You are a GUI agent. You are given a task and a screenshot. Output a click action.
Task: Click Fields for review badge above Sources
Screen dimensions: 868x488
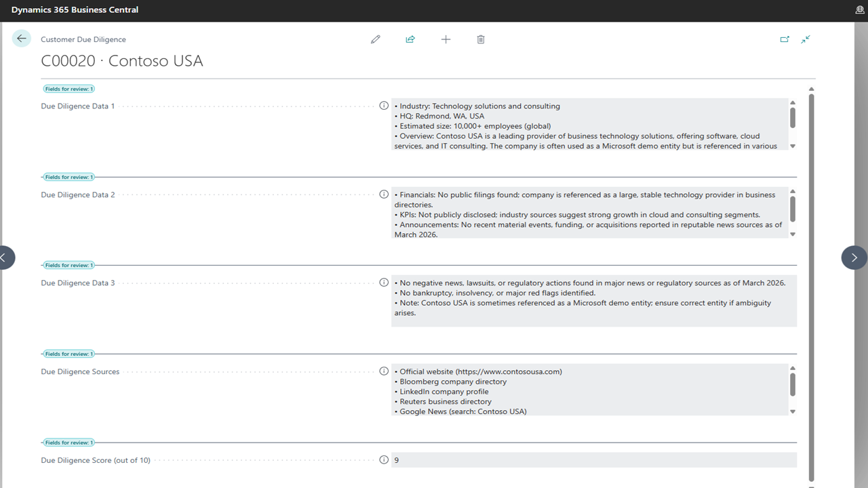[x=69, y=354]
